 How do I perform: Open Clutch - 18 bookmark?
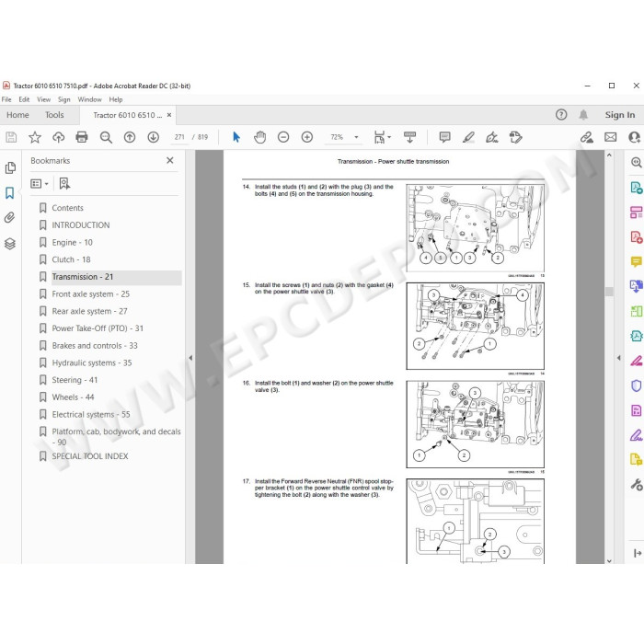71,259
